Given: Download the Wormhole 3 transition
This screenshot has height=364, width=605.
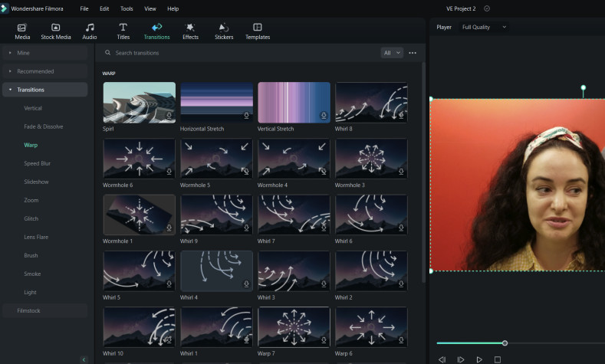Looking at the screenshot, I should [401, 172].
